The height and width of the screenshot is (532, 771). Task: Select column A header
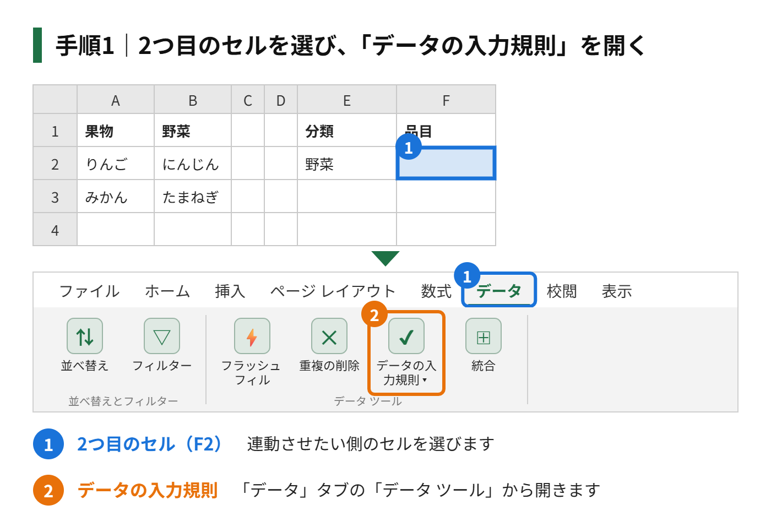pyautogui.click(x=116, y=100)
